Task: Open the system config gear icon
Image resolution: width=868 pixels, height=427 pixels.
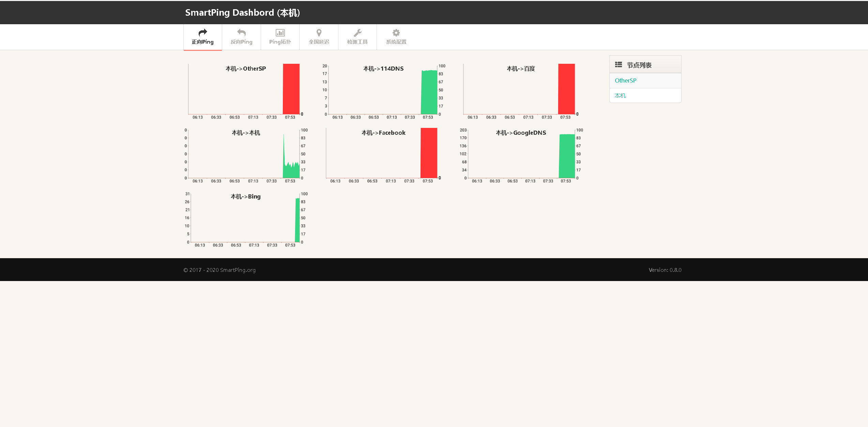Action: [396, 33]
